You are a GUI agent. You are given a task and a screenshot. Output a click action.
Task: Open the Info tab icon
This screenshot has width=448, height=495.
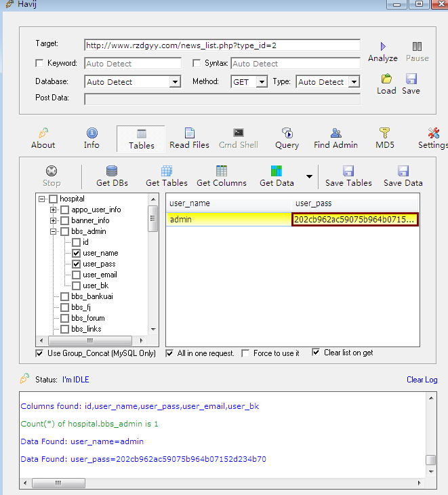click(x=91, y=133)
